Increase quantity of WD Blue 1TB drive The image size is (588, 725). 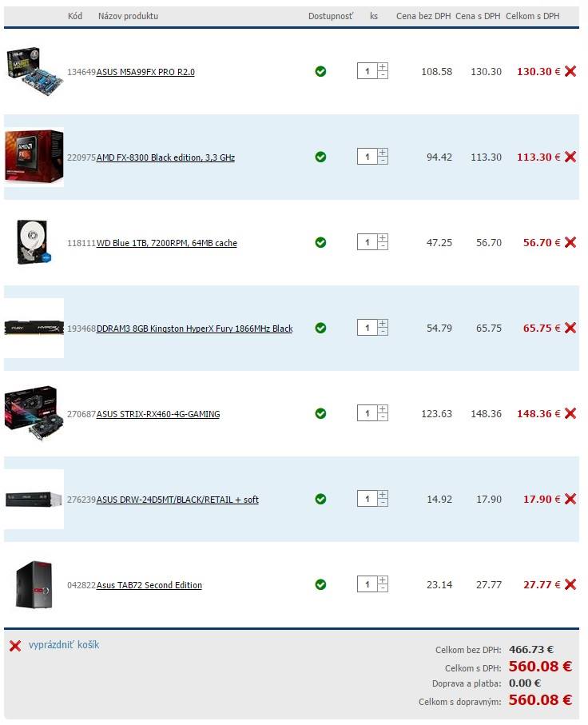coord(383,238)
